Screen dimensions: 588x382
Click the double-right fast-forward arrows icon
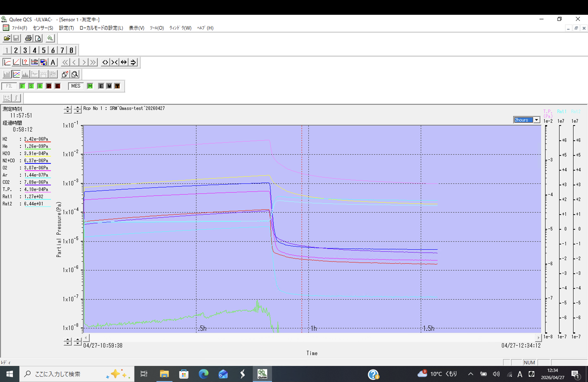(93, 62)
